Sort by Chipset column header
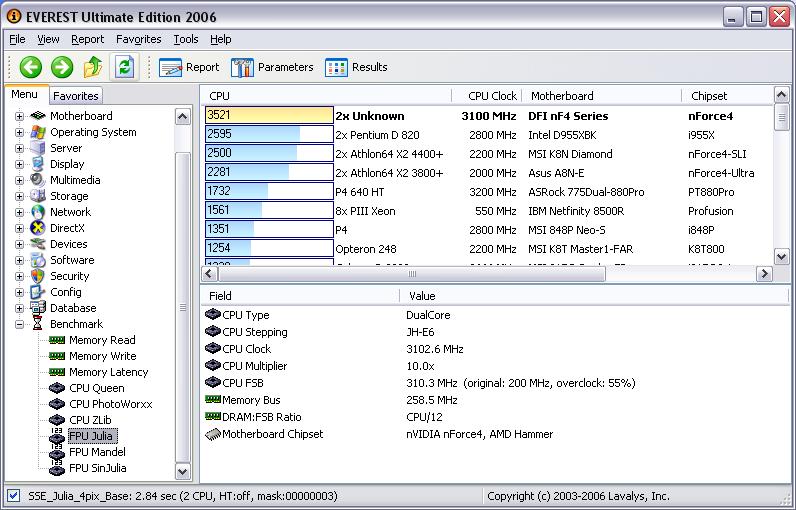 pyautogui.click(x=727, y=96)
